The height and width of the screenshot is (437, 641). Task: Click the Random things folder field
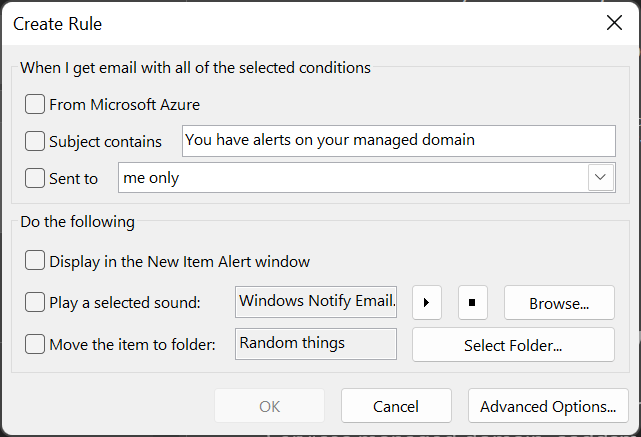coord(315,344)
